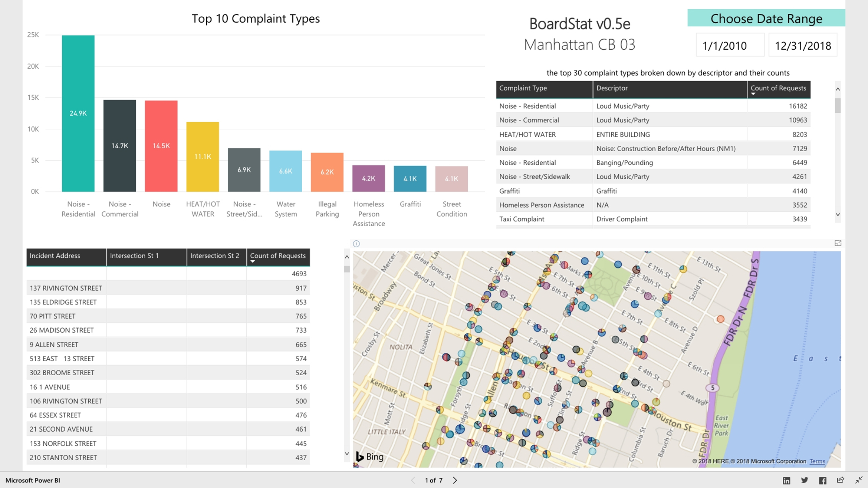Share report on Facebook
868x488 pixels.
point(822,481)
